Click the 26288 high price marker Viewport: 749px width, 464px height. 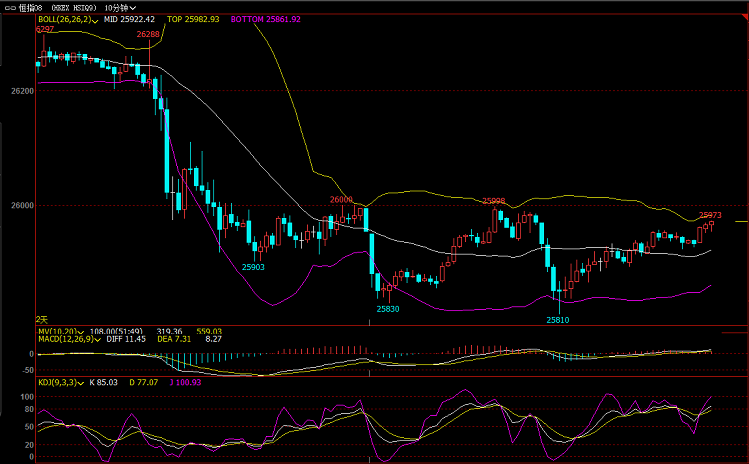(x=148, y=35)
